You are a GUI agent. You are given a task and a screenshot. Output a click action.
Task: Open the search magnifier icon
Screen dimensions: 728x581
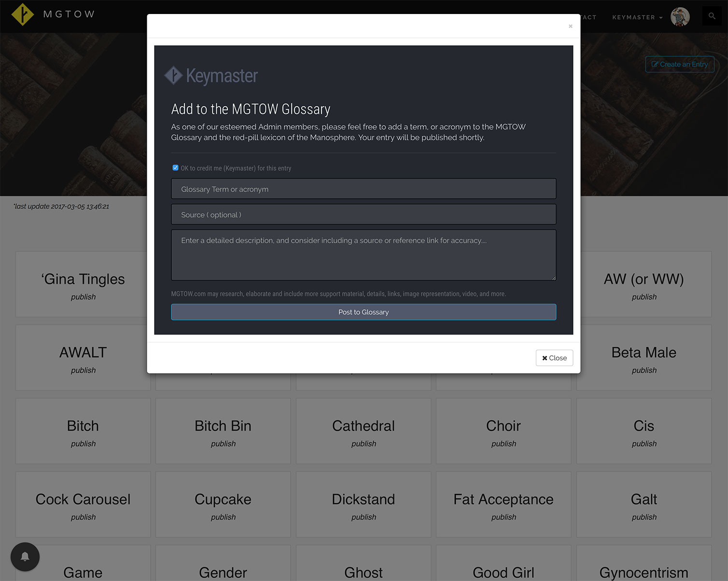click(x=712, y=16)
